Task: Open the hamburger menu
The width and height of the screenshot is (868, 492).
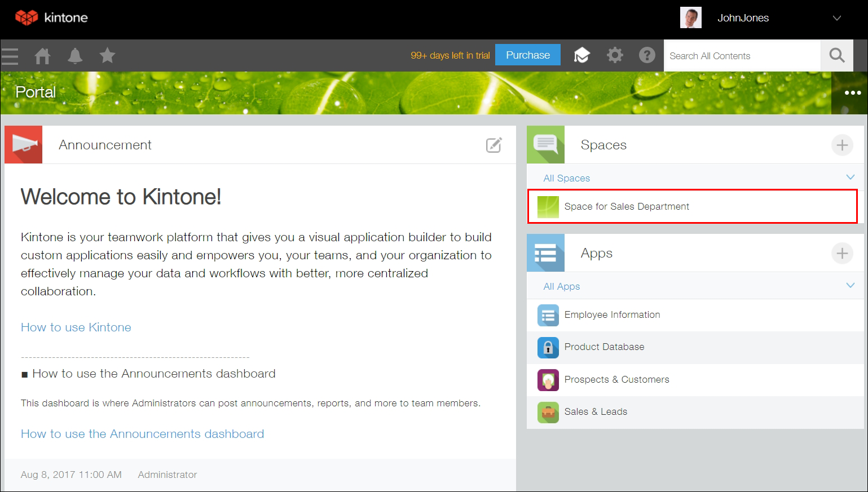Action: click(x=10, y=55)
